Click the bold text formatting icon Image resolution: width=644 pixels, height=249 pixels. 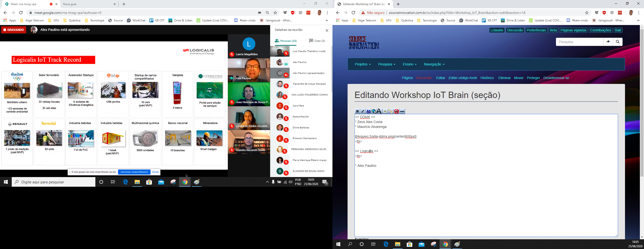click(x=357, y=111)
